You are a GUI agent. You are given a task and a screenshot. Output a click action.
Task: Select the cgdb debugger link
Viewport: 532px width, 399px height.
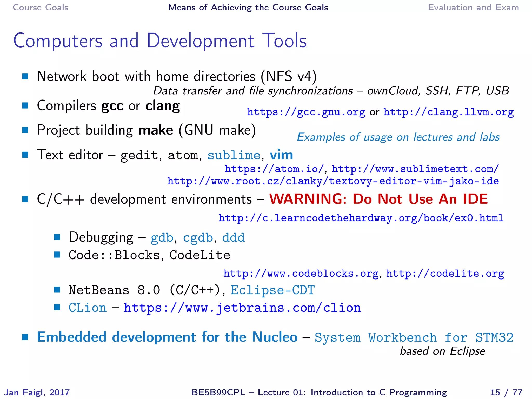click(198, 238)
